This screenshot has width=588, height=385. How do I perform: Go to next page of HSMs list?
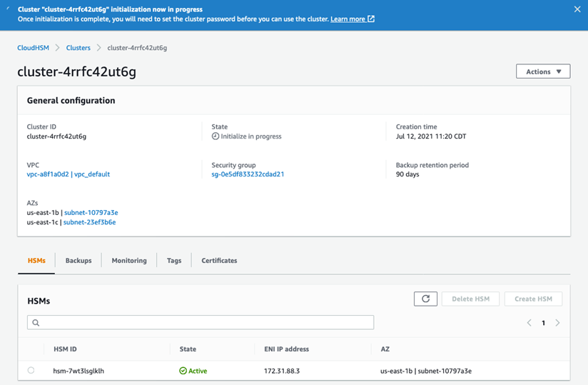557,323
